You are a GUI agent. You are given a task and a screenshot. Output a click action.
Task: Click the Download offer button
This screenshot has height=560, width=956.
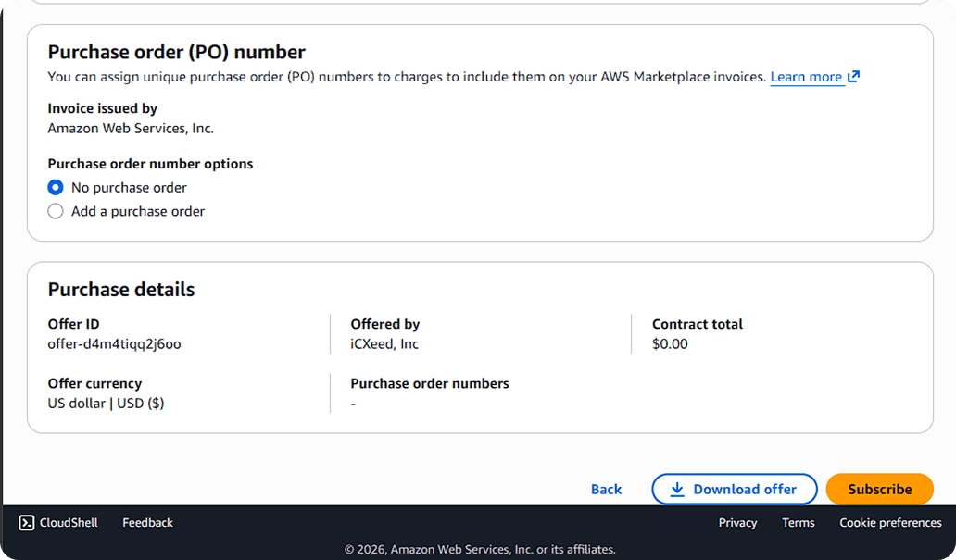pos(734,490)
